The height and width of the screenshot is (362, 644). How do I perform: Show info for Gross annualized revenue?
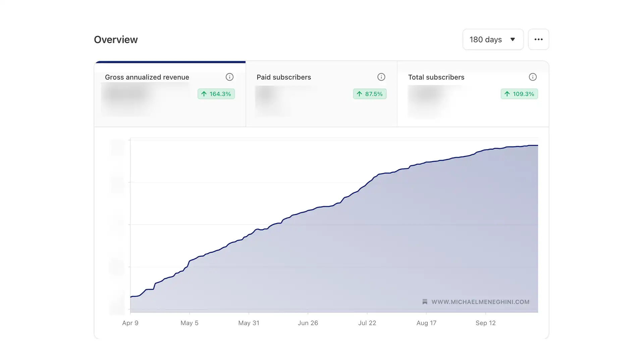pos(229,77)
